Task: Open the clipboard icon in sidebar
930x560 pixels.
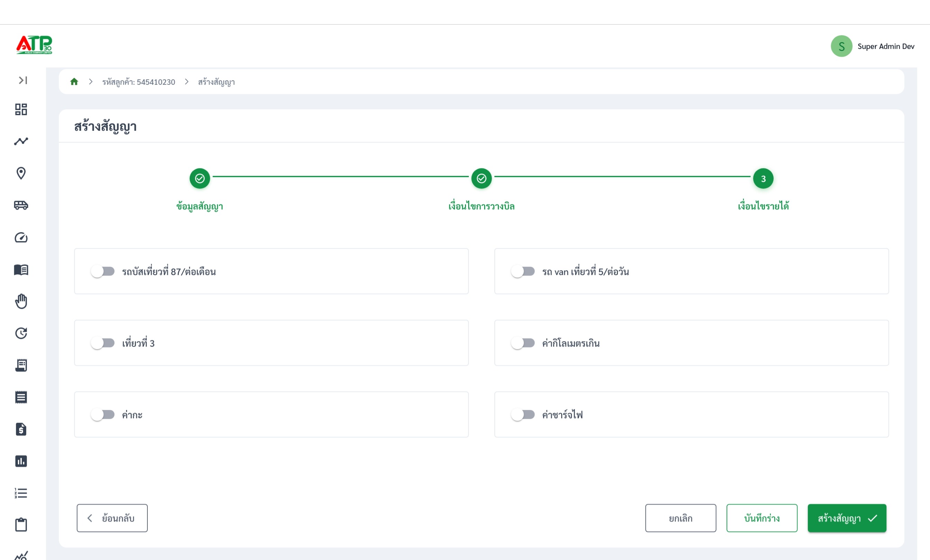Action: tap(21, 524)
